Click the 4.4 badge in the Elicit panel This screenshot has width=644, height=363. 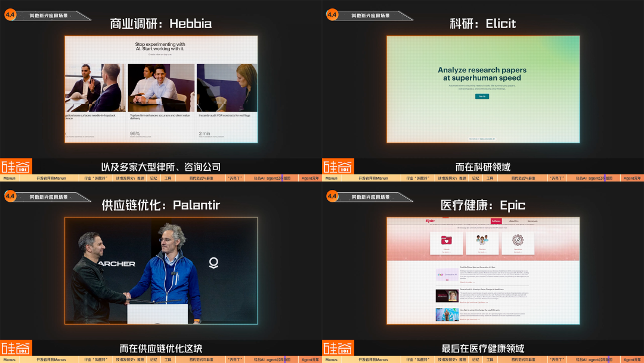click(332, 15)
